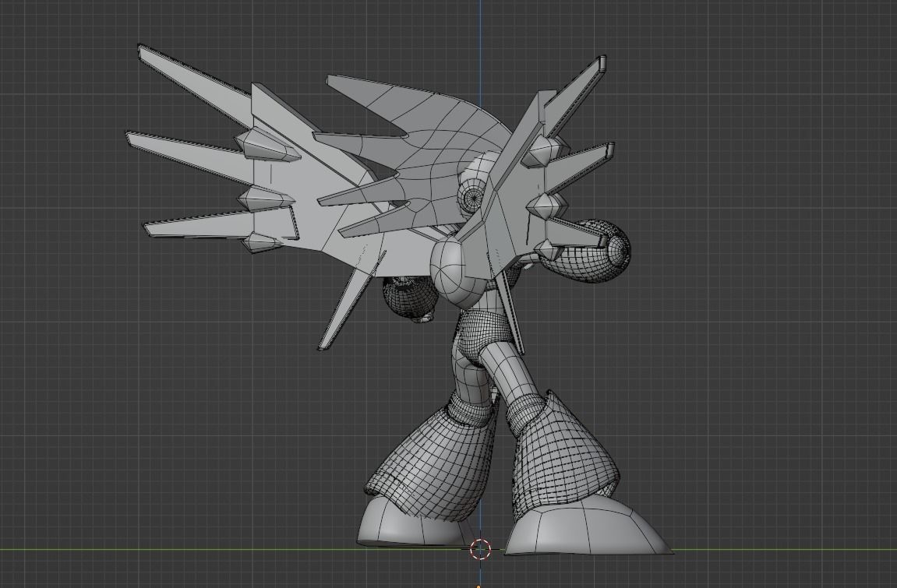Select the round arm cannon on right
The height and width of the screenshot is (588, 897).
coord(586,252)
